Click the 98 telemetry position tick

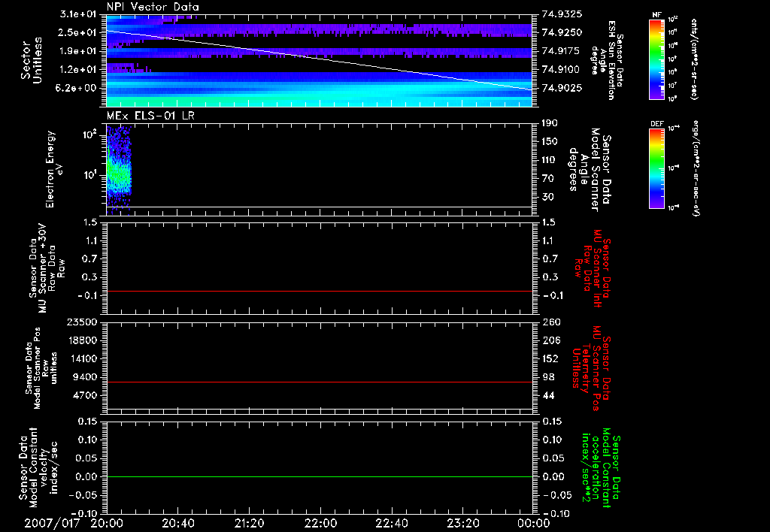click(x=548, y=377)
